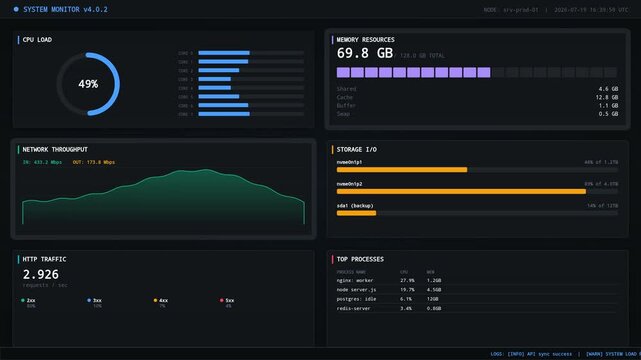Click the CPU LOAD panel heading
Viewport: 641px width, 360px height.
coord(37,40)
